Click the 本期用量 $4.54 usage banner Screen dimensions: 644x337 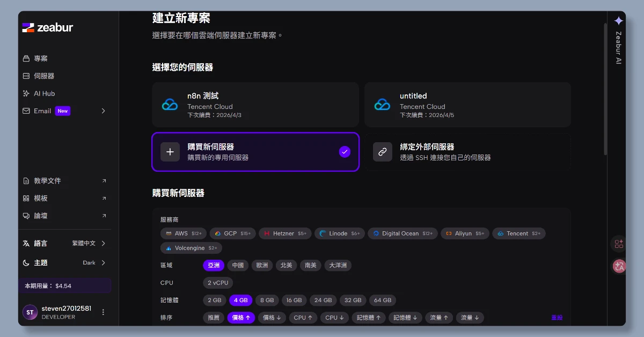pyautogui.click(x=65, y=285)
